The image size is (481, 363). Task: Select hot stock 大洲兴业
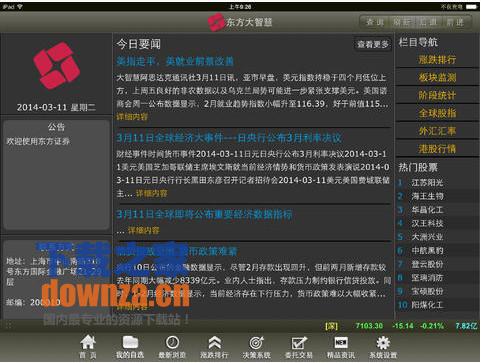[427, 237]
